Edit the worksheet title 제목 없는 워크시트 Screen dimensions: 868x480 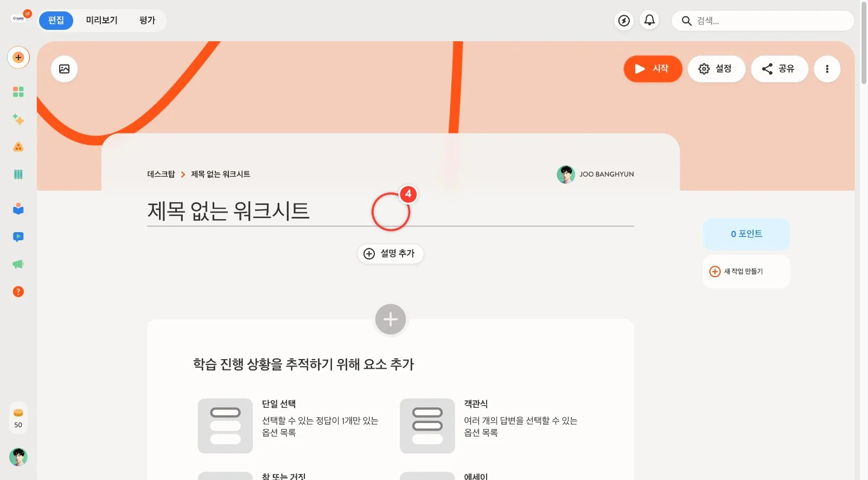(391, 211)
